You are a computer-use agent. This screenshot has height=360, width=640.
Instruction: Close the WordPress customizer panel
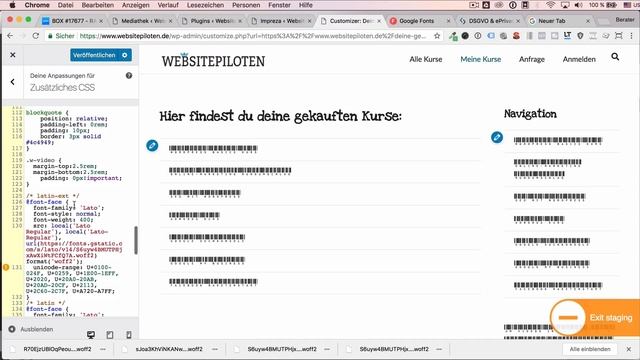[x=13, y=55]
